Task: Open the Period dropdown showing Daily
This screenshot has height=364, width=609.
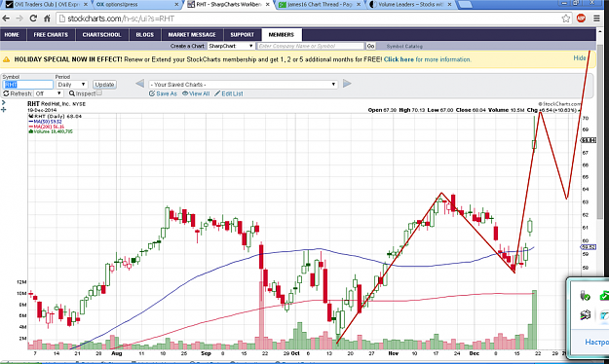Action: [72, 85]
